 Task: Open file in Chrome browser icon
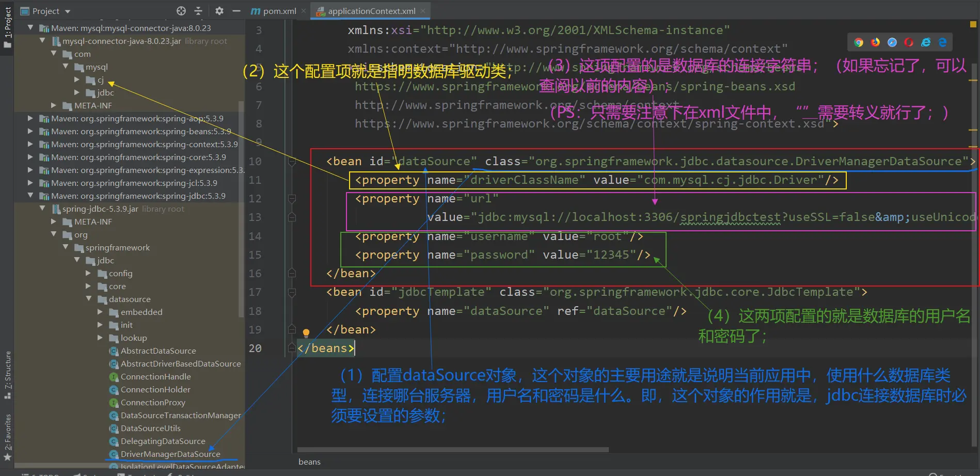coord(859,42)
